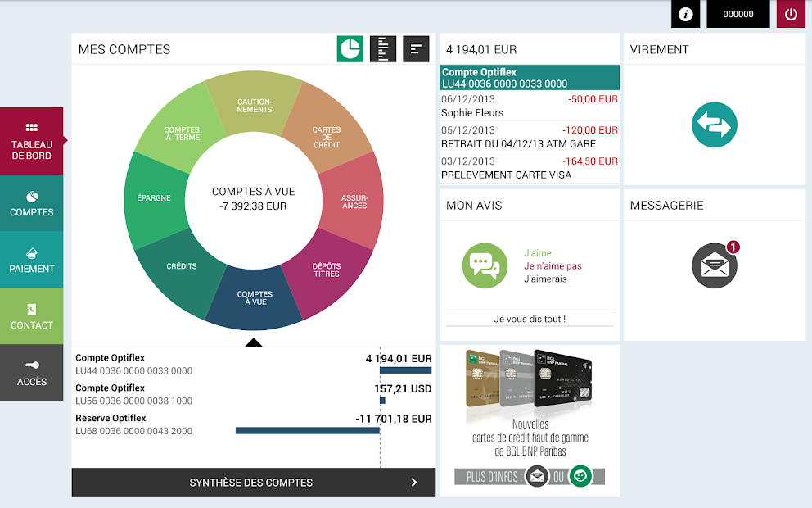Switch to pie chart view

(x=350, y=48)
